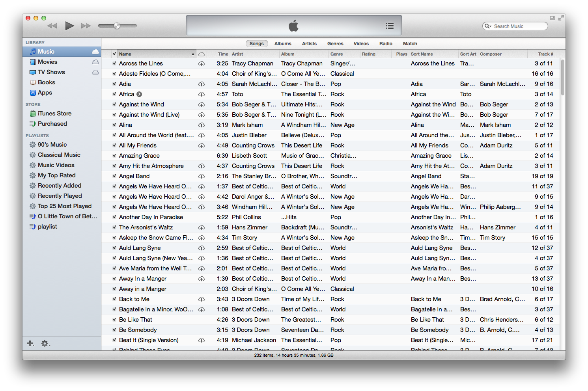
Task: Sort songs by the Plays column
Action: coord(401,54)
